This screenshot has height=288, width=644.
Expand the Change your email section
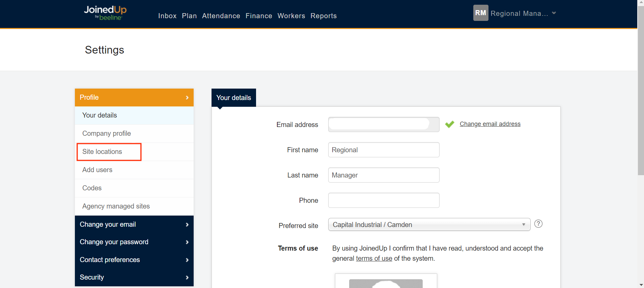134,224
